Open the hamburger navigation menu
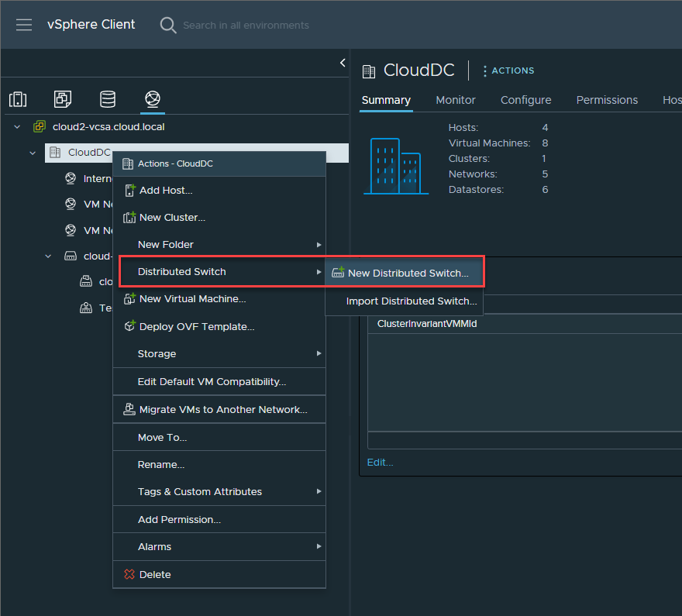Image resolution: width=682 pixels, height=616 pixels. pos(24,25)
